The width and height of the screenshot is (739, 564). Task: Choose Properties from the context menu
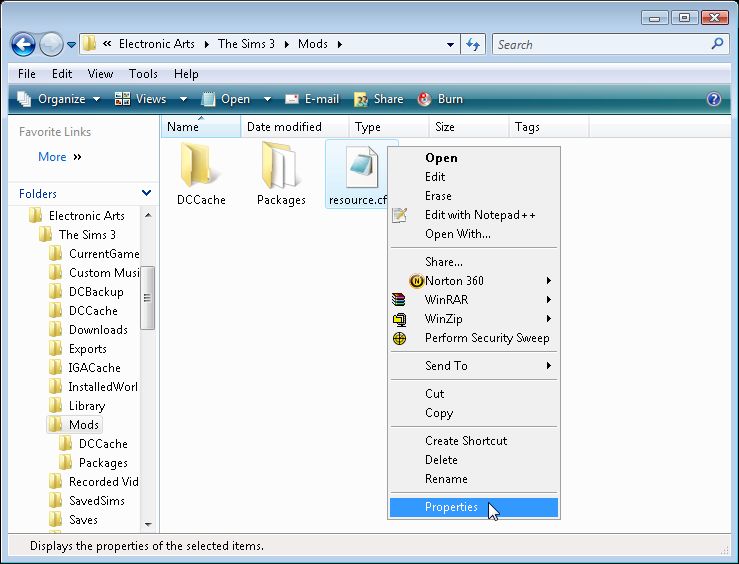[474, 507]
